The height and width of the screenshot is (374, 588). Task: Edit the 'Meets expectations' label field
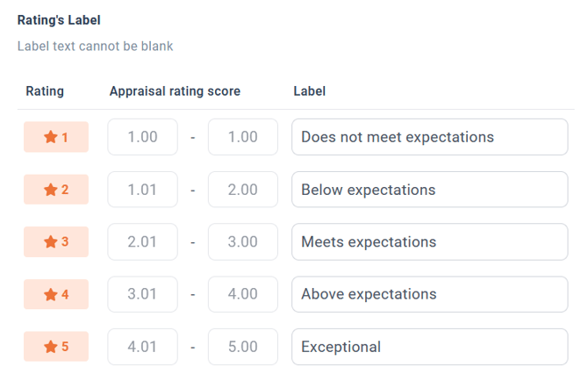click(x=430, y=241)
